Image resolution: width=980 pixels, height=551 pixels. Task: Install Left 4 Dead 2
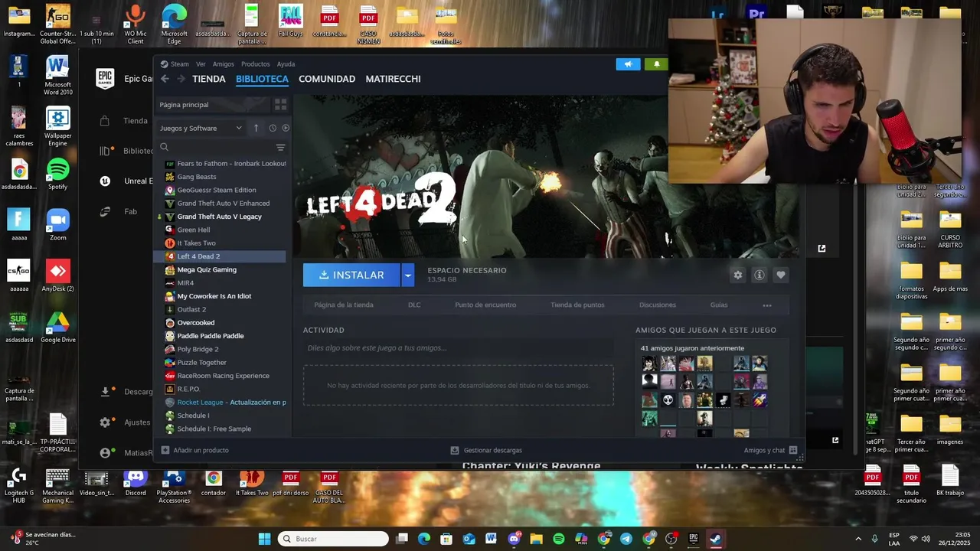(351, 275)
